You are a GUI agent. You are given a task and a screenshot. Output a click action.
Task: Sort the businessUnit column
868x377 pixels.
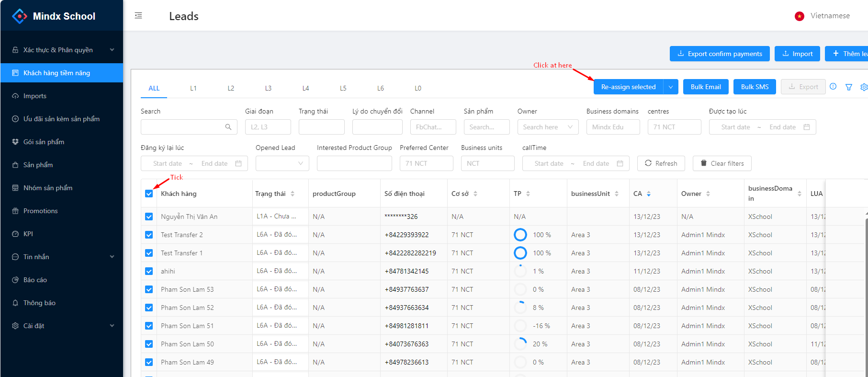[x=617, y=194]
